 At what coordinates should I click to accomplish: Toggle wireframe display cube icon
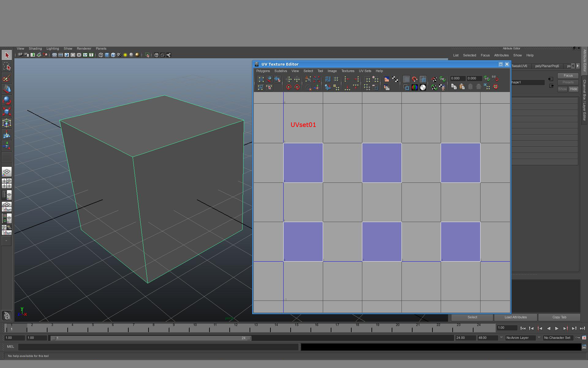click(x=101, y=55)
